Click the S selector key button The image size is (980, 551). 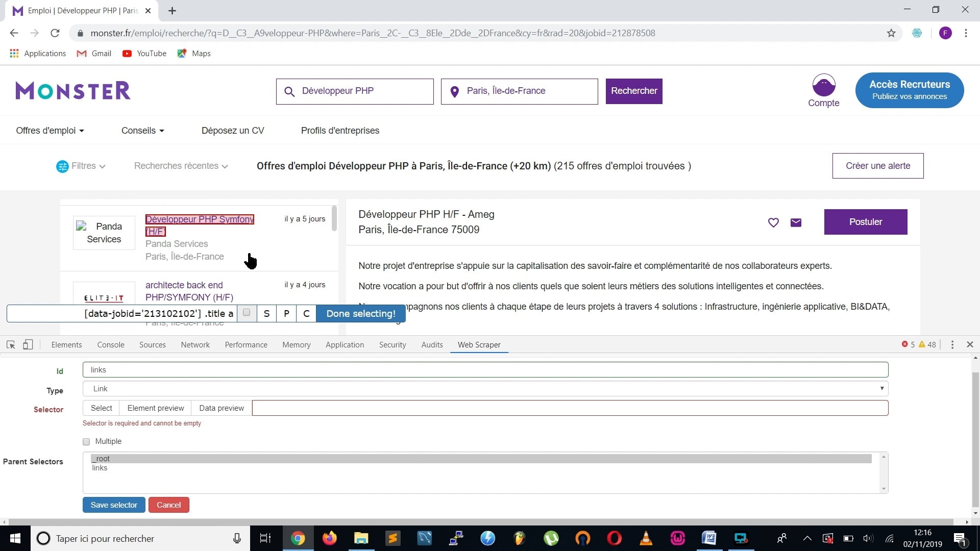[x=266, y=314]
